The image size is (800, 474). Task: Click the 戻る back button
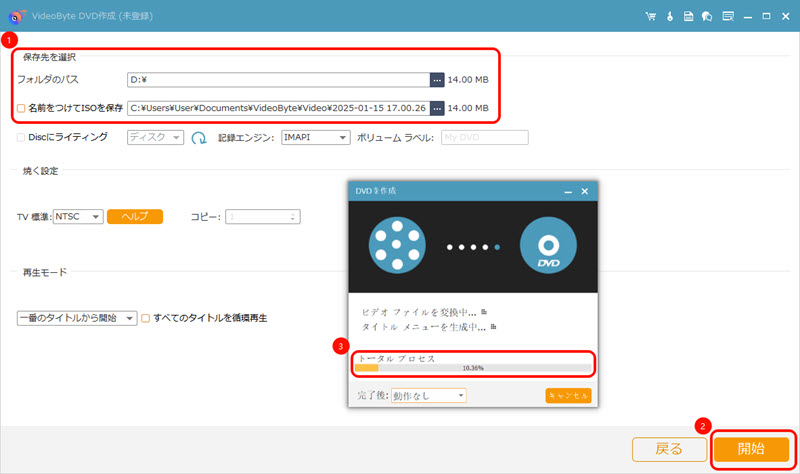point(669,450)
